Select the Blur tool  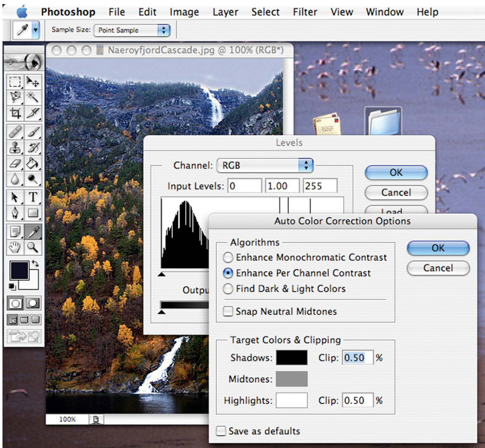(x=14, y=179)
